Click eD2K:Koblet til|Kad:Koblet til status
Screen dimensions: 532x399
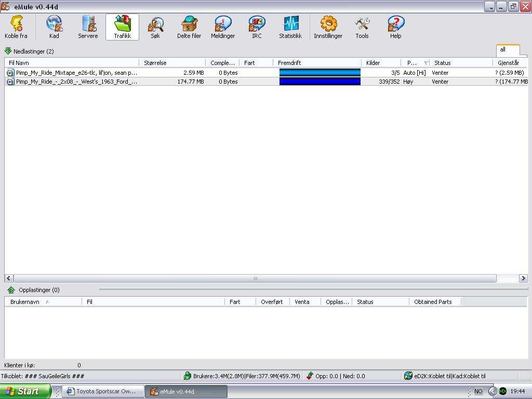tap(450, 376)
